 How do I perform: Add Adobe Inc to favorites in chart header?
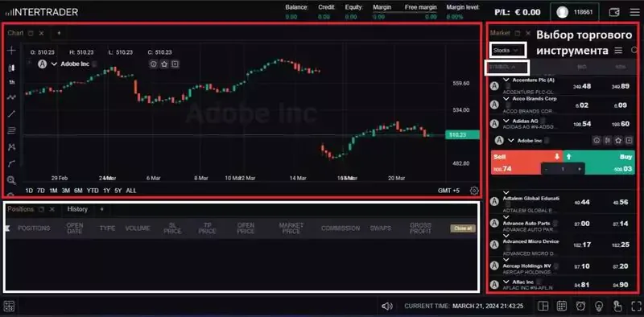pyautogui.click(x=164, y=64)
